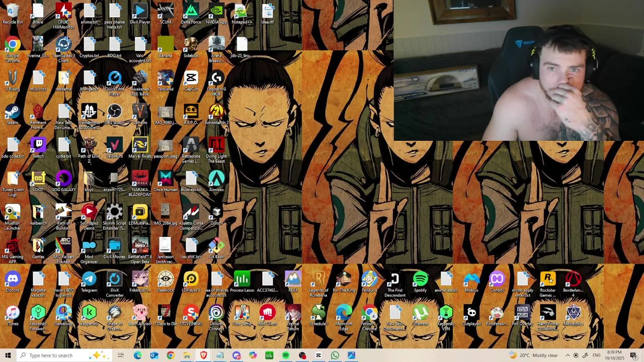Open Task View from the taskbar

point(121,355)
